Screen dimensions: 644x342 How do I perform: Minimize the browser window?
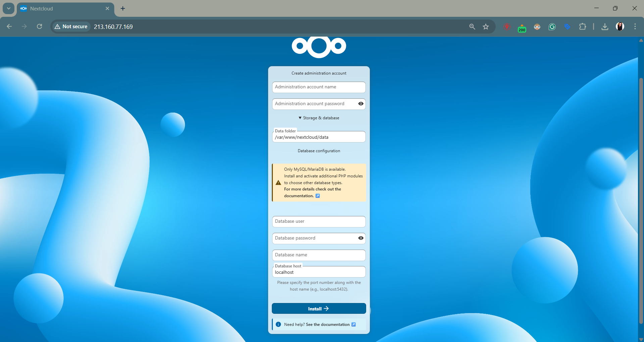point(596,8)
